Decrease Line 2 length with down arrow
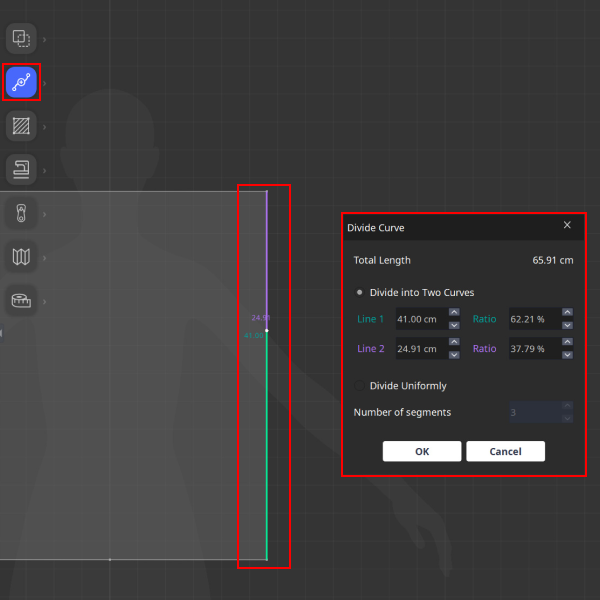Viewport: 600px width, 600px height. click(x=454, y=354)
